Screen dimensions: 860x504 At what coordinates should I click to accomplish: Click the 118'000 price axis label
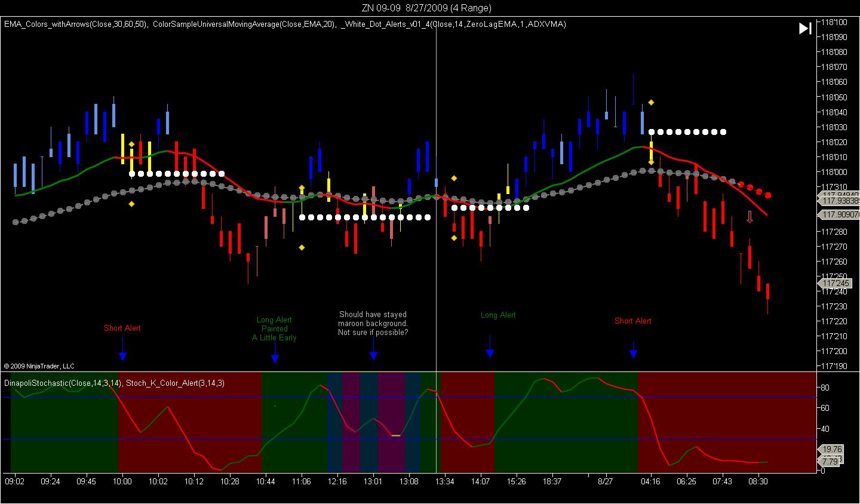pyautogui.click(x=834, y=172)
